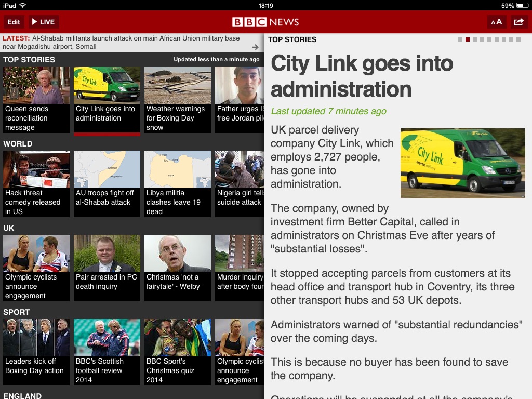Select the second page indicator dot
Screen dimensions: 532x399
[x=468, y=39]
